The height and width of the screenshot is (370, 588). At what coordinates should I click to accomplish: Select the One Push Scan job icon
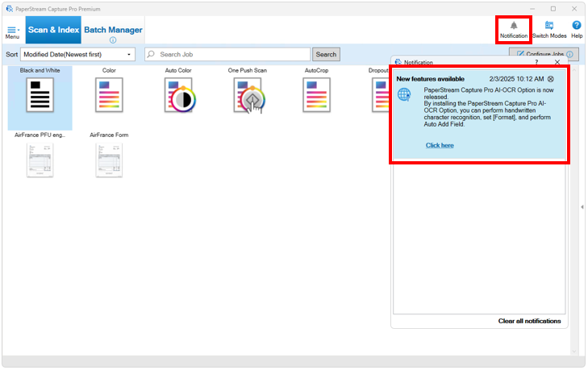pos(248,96)
